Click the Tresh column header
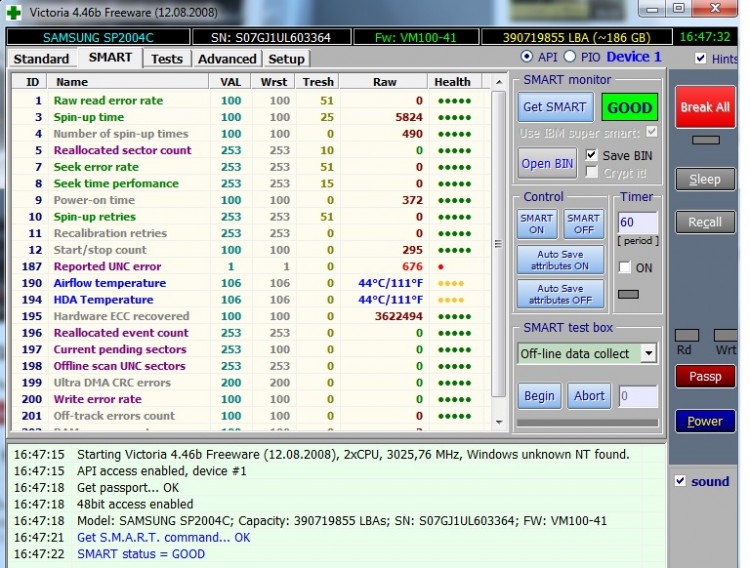Image resolution: width=750 pixels, height=568 pixels. pyautogui.click(x=318, y=82)
